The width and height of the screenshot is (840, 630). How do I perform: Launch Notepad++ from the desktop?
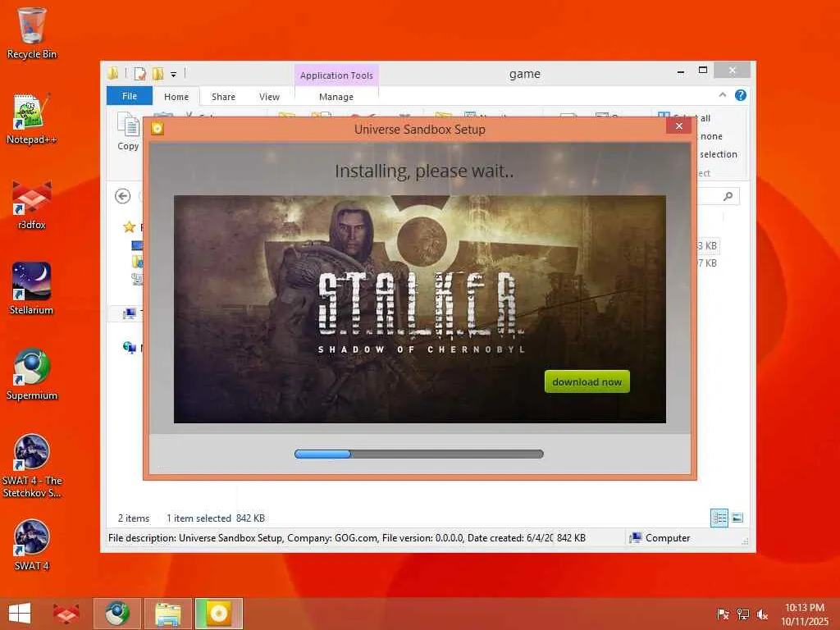[x=32, y=119]
